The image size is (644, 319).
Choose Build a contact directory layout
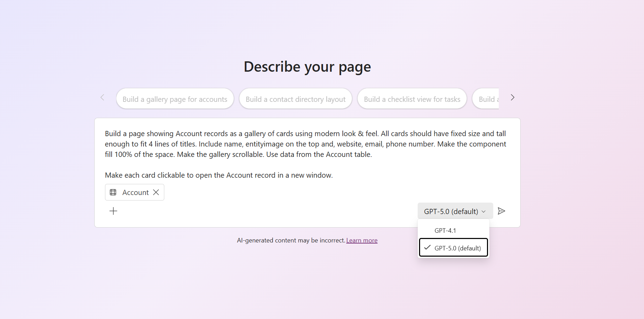point(296,99)
